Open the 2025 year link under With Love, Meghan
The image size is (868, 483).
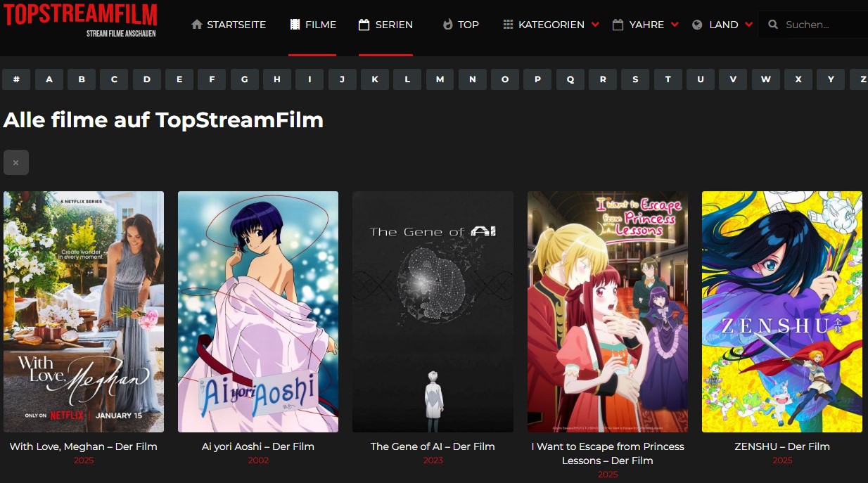(84, 460)
